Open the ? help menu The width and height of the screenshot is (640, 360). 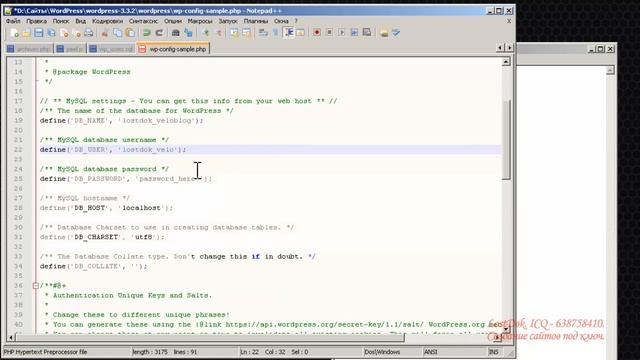(x=296, y=21)
